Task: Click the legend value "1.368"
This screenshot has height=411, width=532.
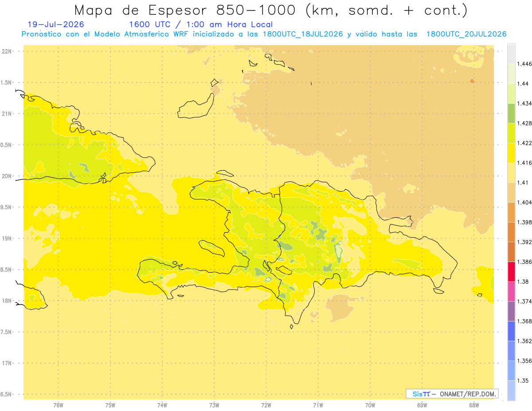Action: coord(524,321)
